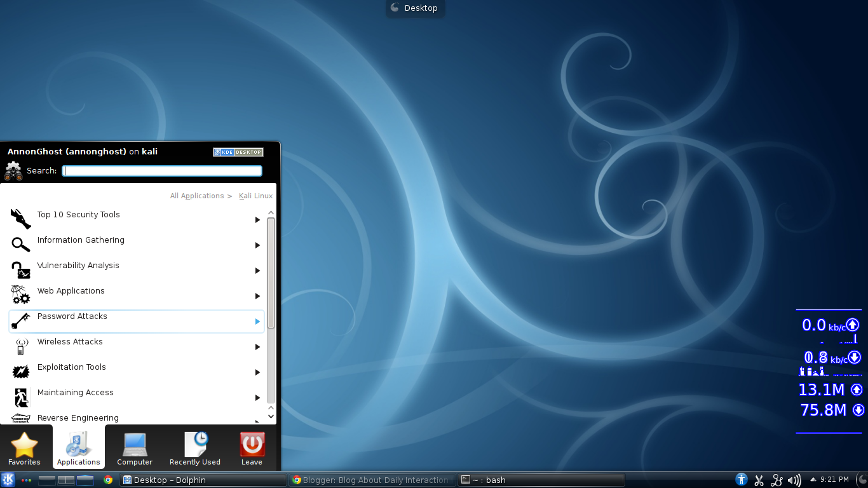Click the All Applications breadcrumb link
The width and height of the screenshot is (868, 488).
click(197, 196)
